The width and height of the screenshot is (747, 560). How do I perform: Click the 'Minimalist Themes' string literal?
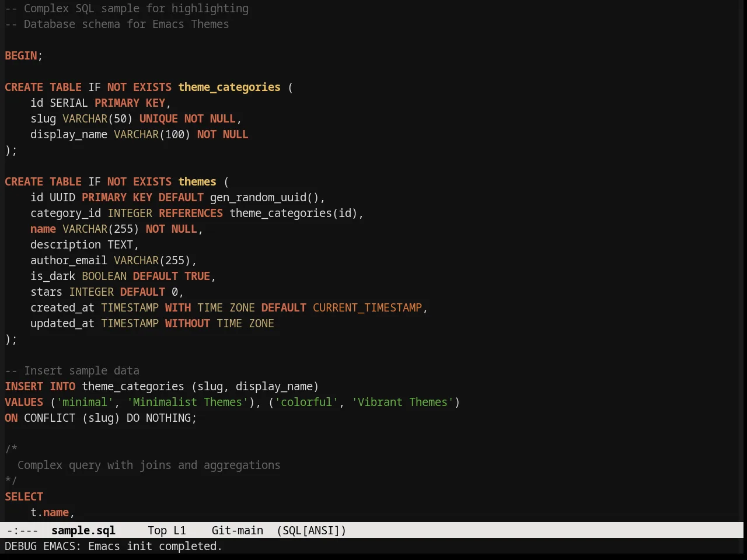[187, 402]
